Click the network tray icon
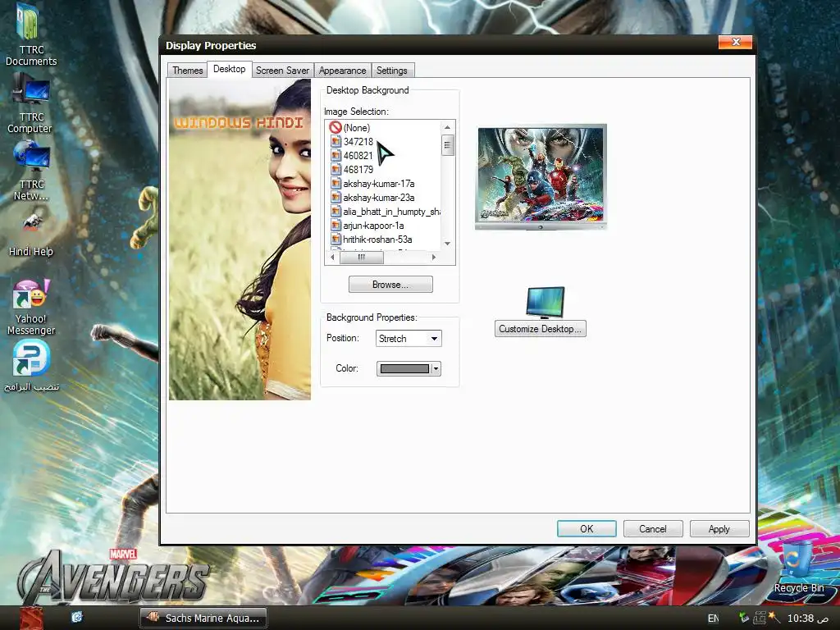Screen dimensions: 840x630 coord(759,618)
